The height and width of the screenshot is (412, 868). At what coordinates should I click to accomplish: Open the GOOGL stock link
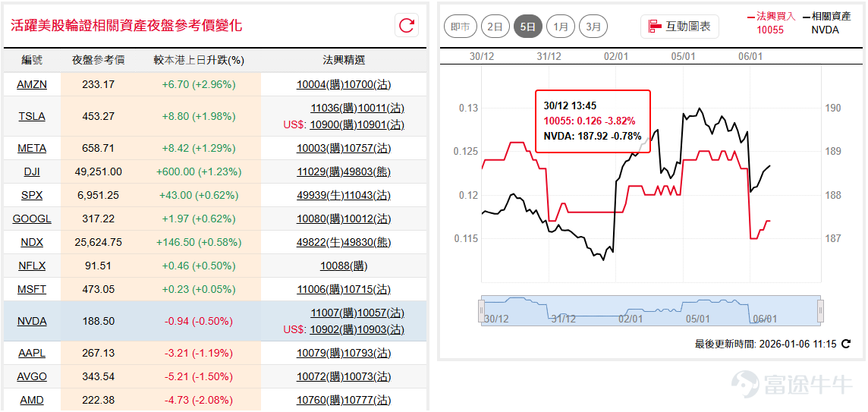click(32, 219)
